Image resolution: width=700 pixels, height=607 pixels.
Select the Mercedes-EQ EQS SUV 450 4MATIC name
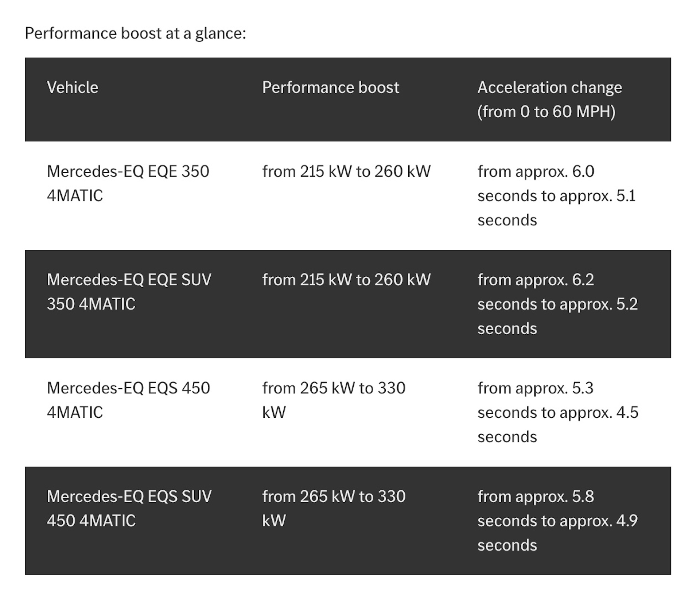pos(129,508)
